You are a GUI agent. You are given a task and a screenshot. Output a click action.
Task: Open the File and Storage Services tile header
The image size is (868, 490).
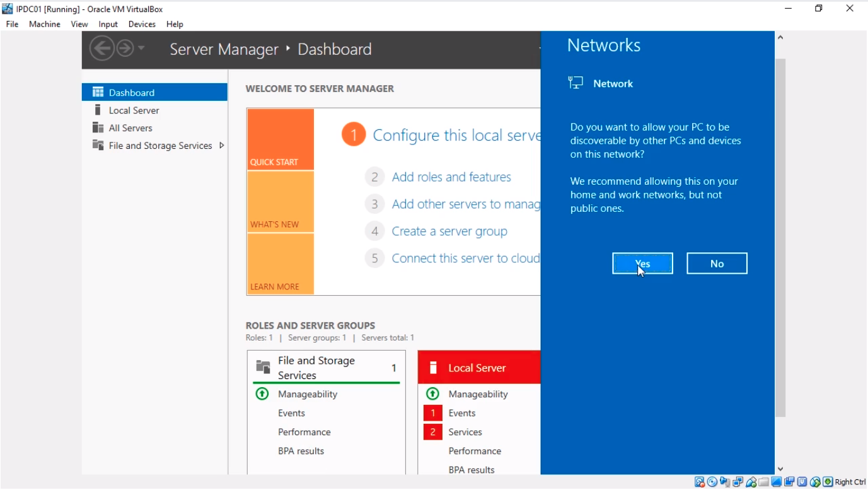coord(326,368)
